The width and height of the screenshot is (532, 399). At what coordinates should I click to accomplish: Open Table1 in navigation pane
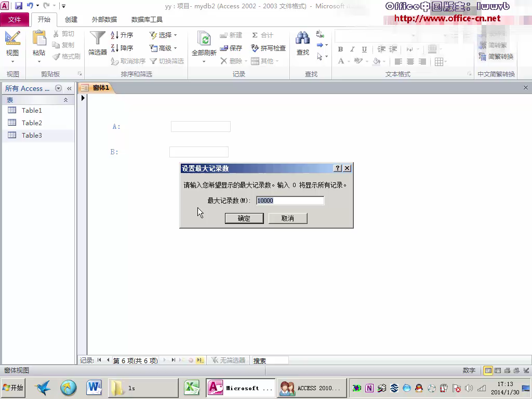[x=38, y=110]
